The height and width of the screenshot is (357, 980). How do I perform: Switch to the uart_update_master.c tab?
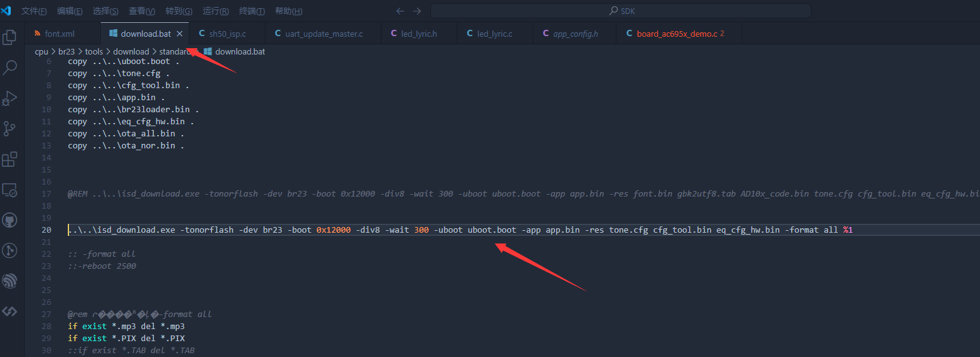[x=323, y=34]
